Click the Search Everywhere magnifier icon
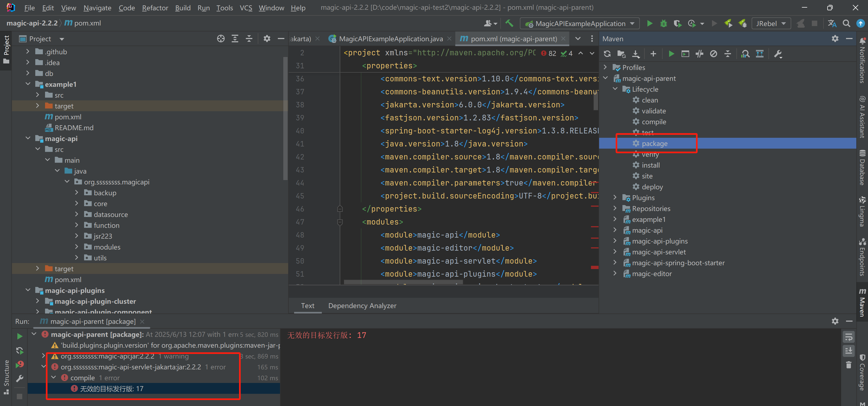Image resolution: width=868 pixels, height=406 pixels. point(846,24)
